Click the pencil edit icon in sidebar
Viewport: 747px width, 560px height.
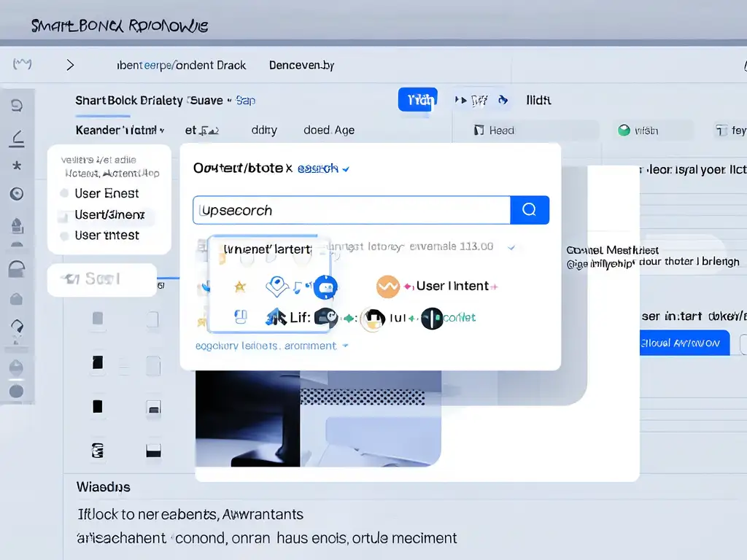click(18, 139)
